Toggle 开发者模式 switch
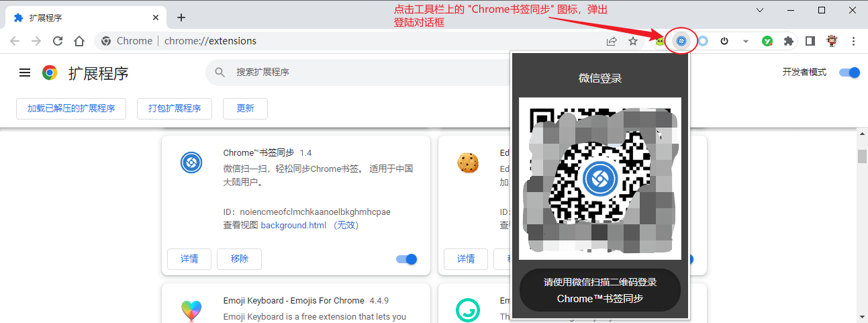 pos(849,72)
